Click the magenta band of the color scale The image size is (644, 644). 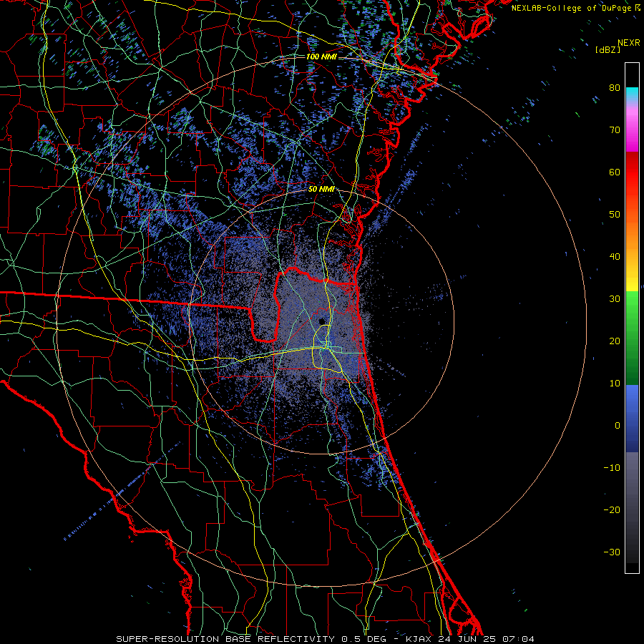632,132
